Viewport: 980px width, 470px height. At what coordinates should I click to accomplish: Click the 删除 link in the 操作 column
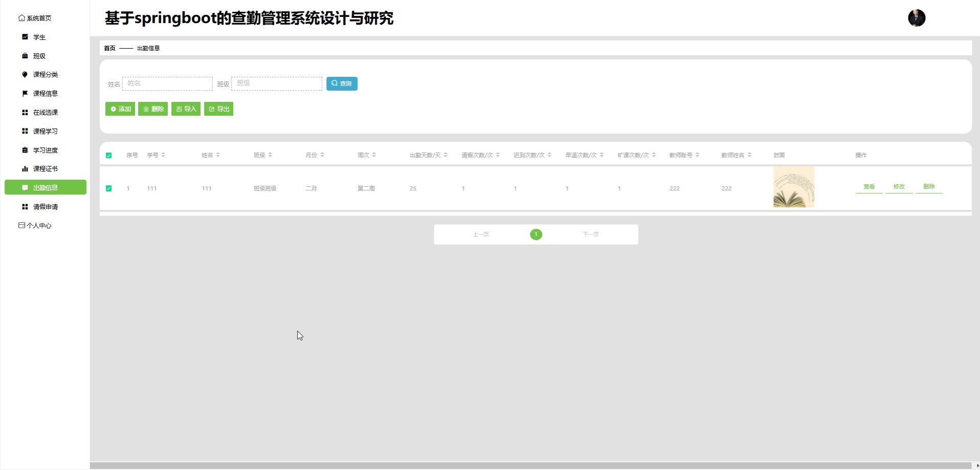click(x=929, y=187)
